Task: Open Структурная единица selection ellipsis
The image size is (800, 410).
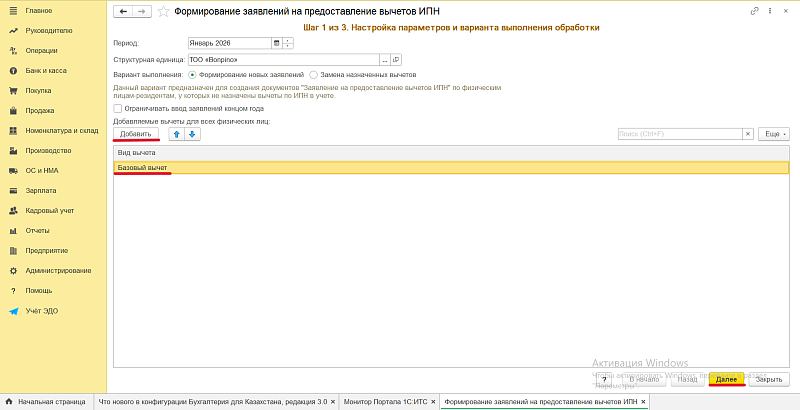Action: tap(383, 59)
